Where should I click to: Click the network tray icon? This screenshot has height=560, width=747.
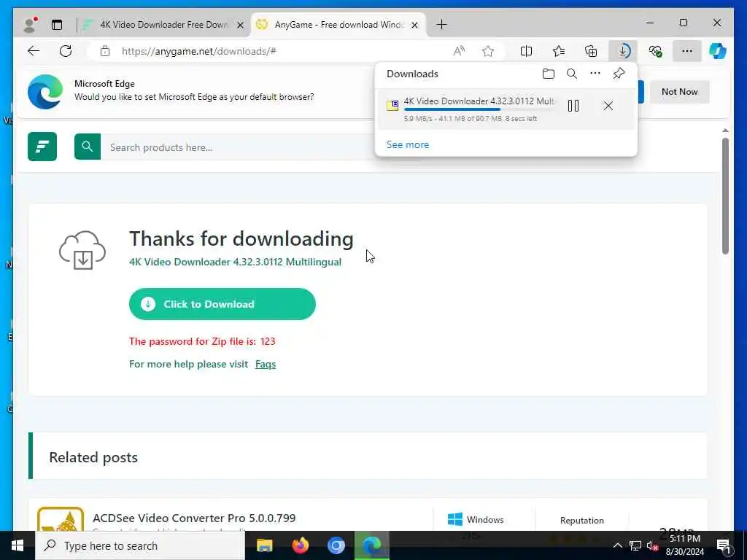(635, 545)
